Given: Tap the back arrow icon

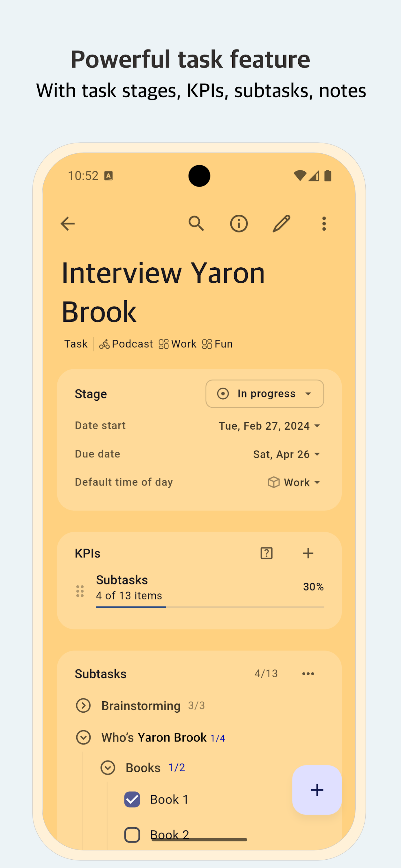Looking at the screenshot, I should pos(68,223).
